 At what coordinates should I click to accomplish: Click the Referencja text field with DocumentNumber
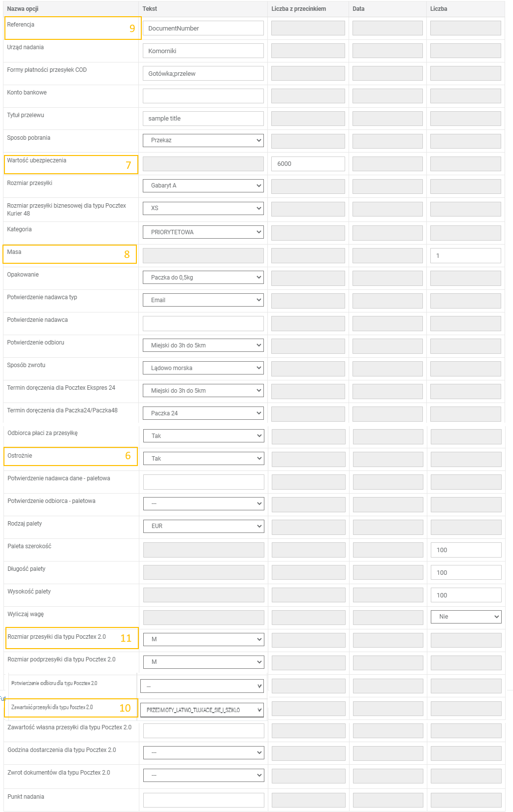coord(203,29)
